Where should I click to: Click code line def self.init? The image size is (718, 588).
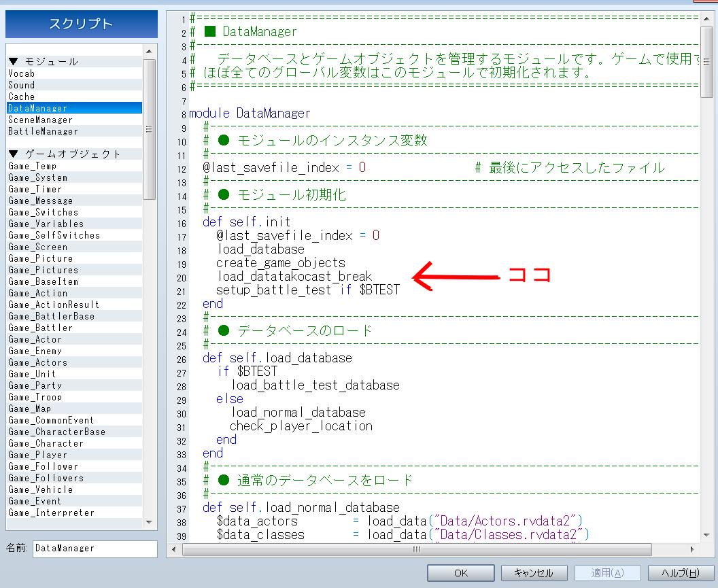246,222
